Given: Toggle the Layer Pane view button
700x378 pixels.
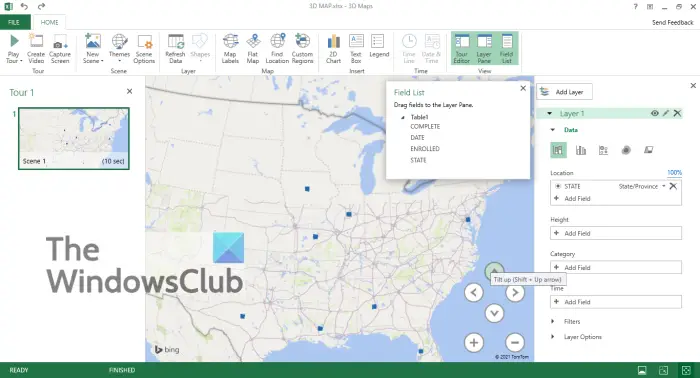Looking at the screenshot, I should tap(484, 49).
